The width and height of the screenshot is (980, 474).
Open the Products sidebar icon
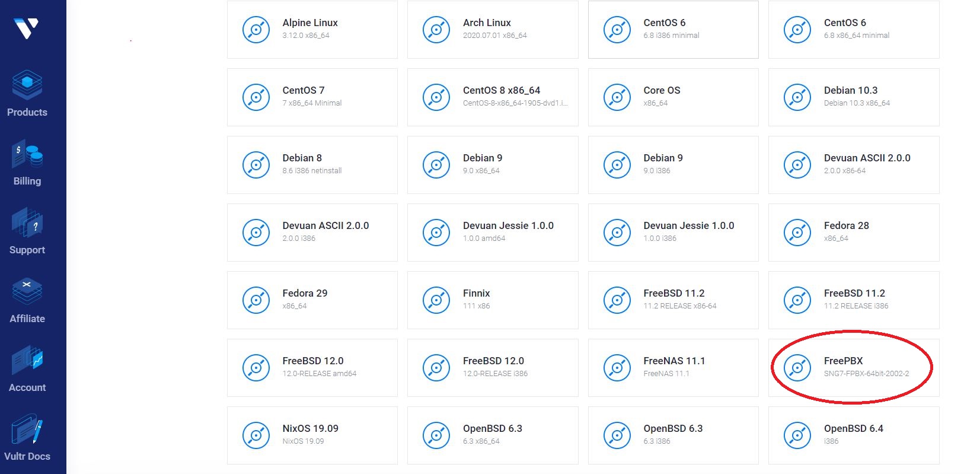[27, 86]
